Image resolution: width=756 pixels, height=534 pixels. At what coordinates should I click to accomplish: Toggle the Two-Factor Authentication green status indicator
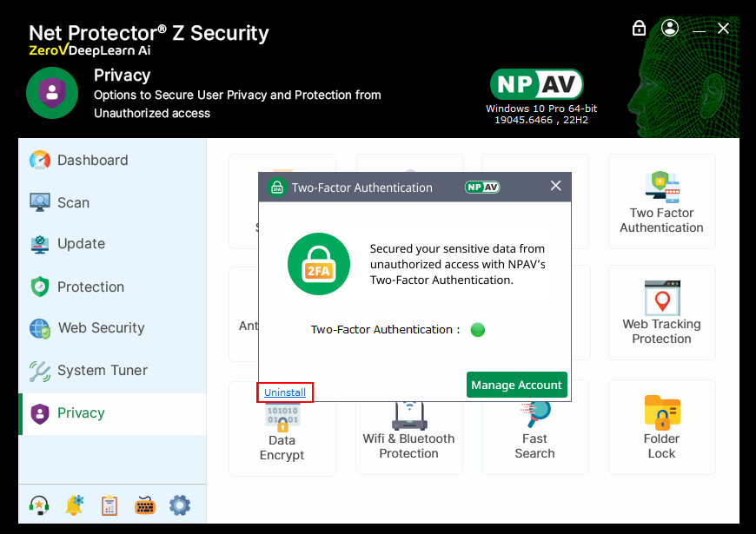click(x=477, y=330)
